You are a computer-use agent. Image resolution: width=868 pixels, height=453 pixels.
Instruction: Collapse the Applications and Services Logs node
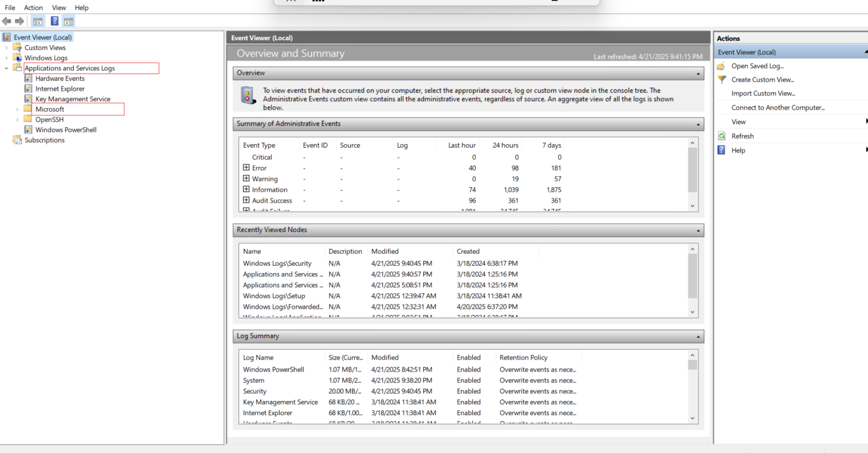tap(6, 68)
